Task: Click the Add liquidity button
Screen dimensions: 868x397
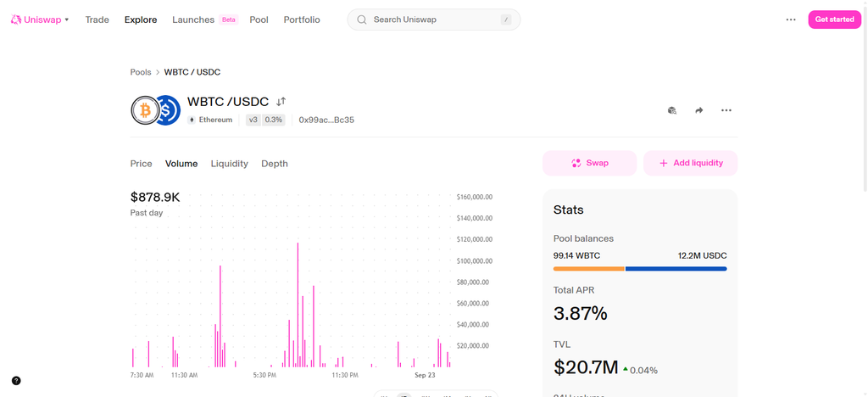Action: 690,163
